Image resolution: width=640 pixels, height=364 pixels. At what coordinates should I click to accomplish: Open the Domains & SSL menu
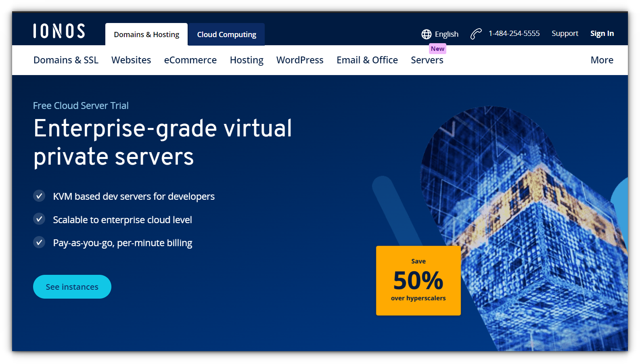click(66, 60)
